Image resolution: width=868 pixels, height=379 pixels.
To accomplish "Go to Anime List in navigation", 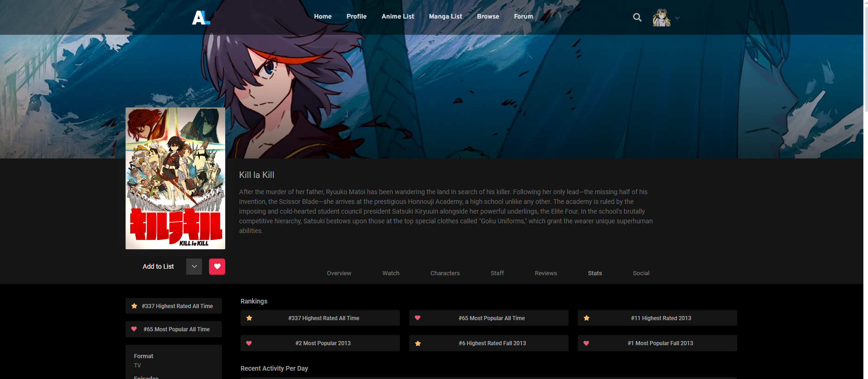I will click(398, 16).
